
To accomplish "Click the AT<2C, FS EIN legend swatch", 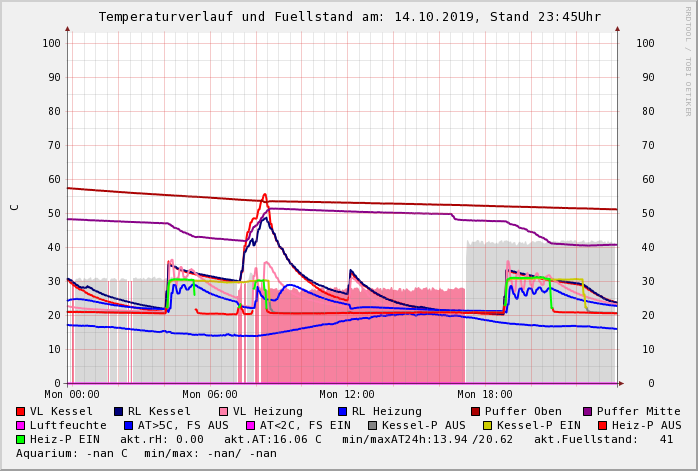I will [251, 425].
